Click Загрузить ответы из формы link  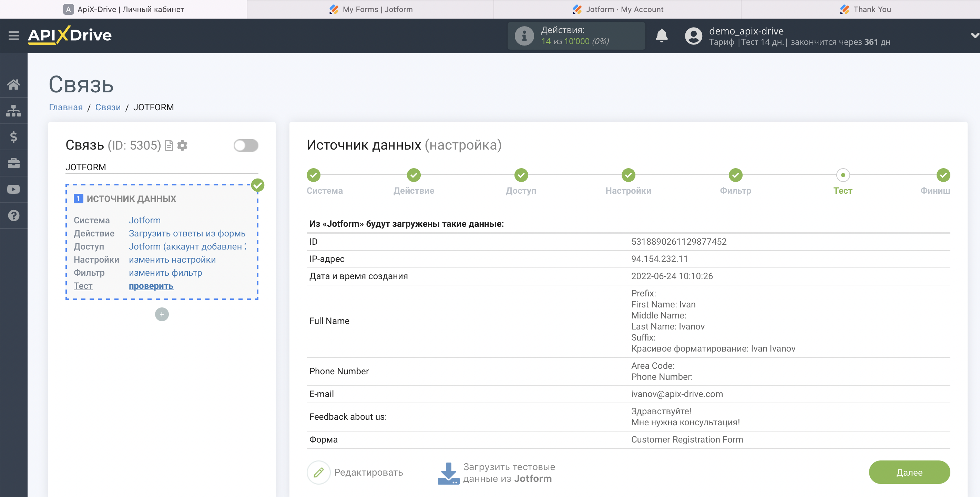pyautogui.click(x=187, y=233)
